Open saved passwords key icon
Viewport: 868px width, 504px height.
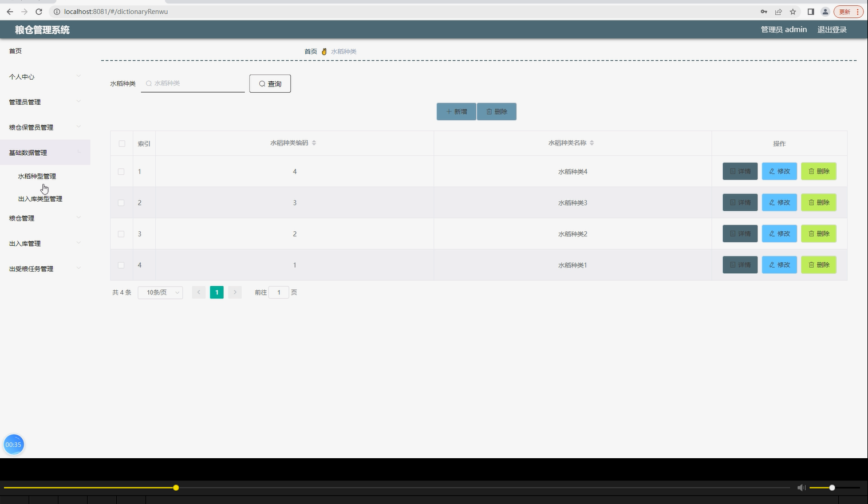(x=764, y=11)
